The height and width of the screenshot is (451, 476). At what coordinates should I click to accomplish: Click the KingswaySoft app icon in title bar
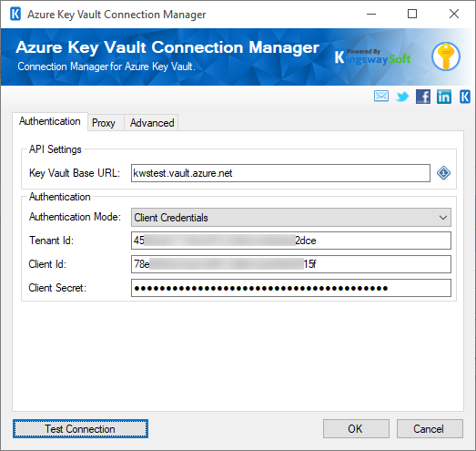click(15, 14)
